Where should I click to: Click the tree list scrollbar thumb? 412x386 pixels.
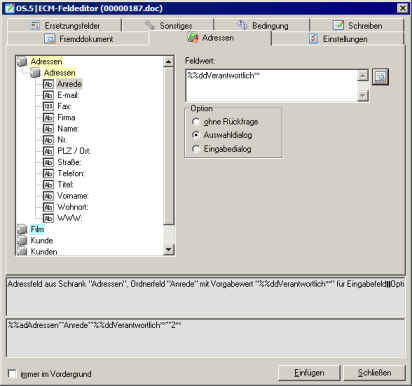coord(168,146)
